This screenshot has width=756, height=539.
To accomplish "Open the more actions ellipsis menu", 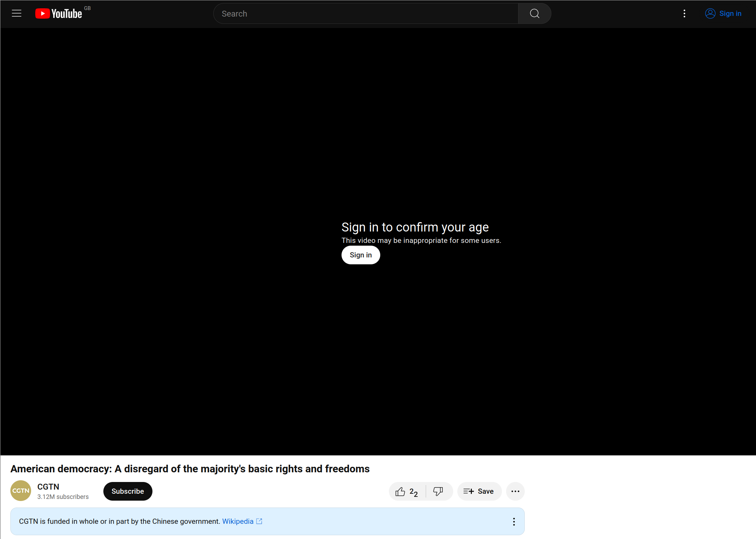I will pos(515,491).
